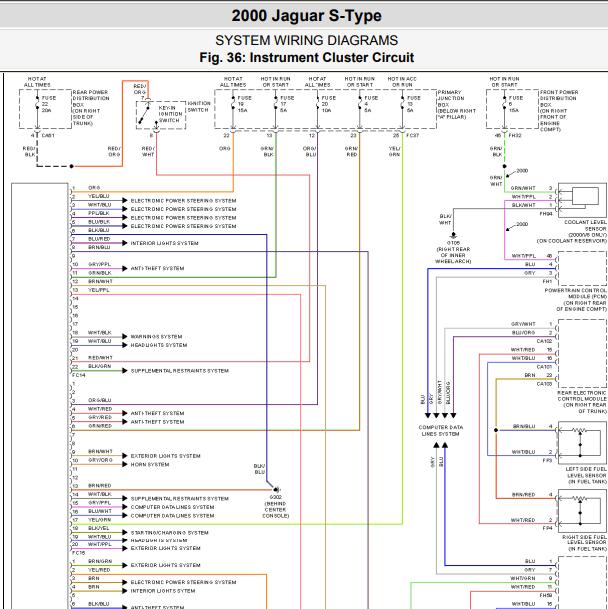Click the "FH32" connector label
Viewport: 608px width, 609px height.
(x=515, y=136)
